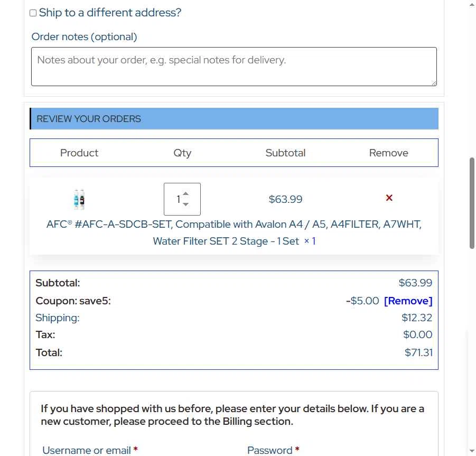Click the scrollbar up arrow
The height and width of the screenshot is (456, 476).
coord(472,5)
